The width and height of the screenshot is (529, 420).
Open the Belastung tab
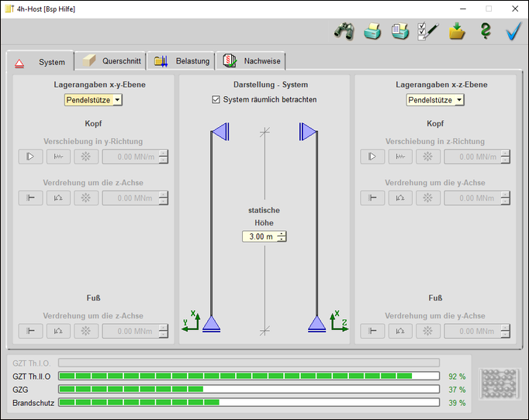182,61
